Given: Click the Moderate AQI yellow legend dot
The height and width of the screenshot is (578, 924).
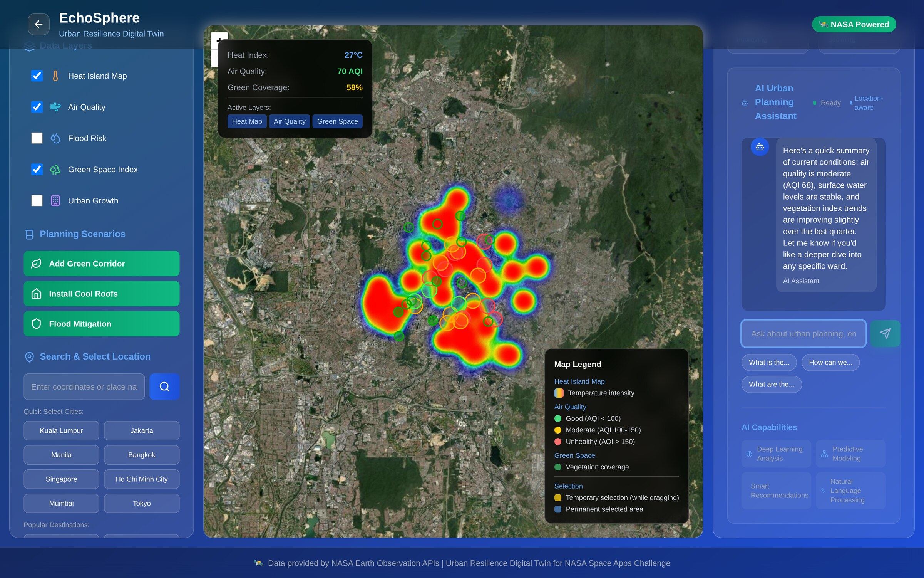Looking at the screenshot, I should point(558,430).
